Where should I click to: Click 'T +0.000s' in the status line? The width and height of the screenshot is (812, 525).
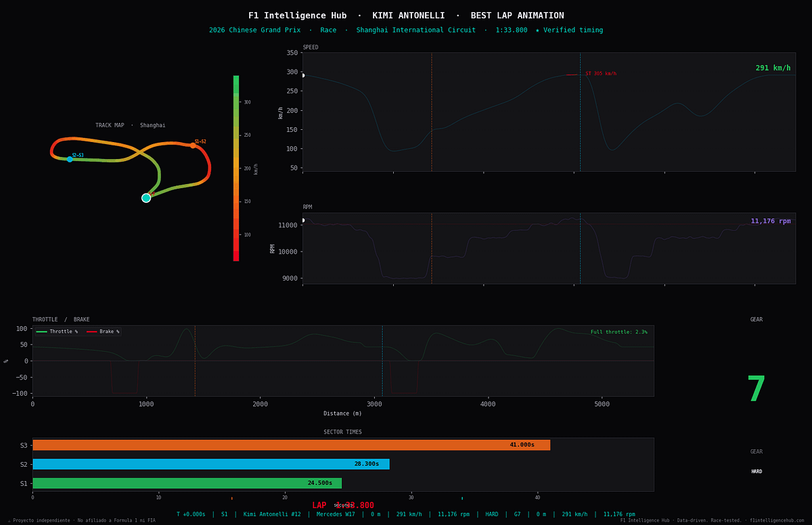191,514
